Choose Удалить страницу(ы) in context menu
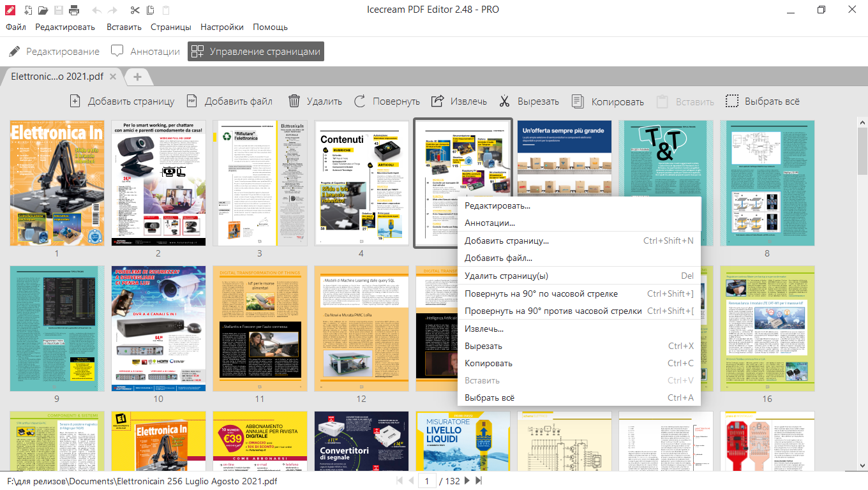Screen dimensions: 868x490 (x=579, y=276)
